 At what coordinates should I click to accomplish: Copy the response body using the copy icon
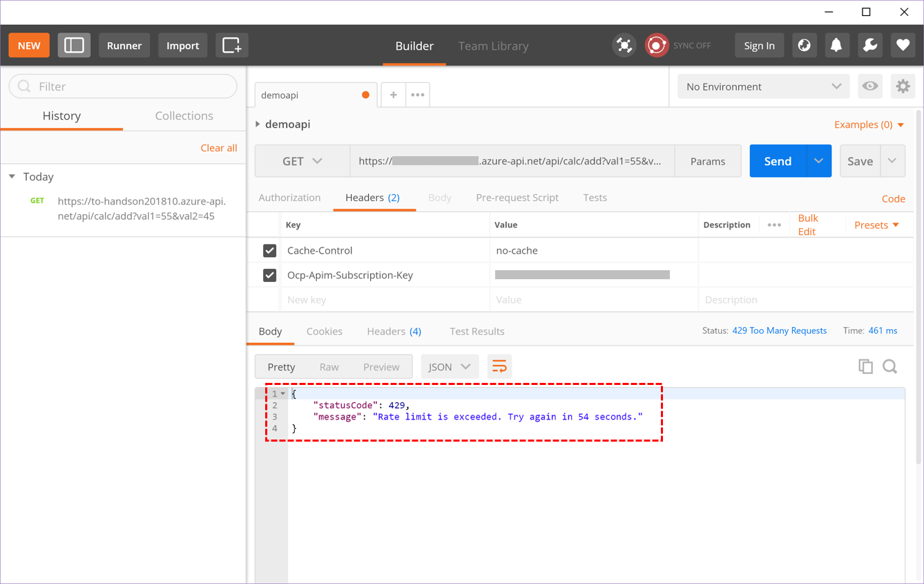click(865, 366)
